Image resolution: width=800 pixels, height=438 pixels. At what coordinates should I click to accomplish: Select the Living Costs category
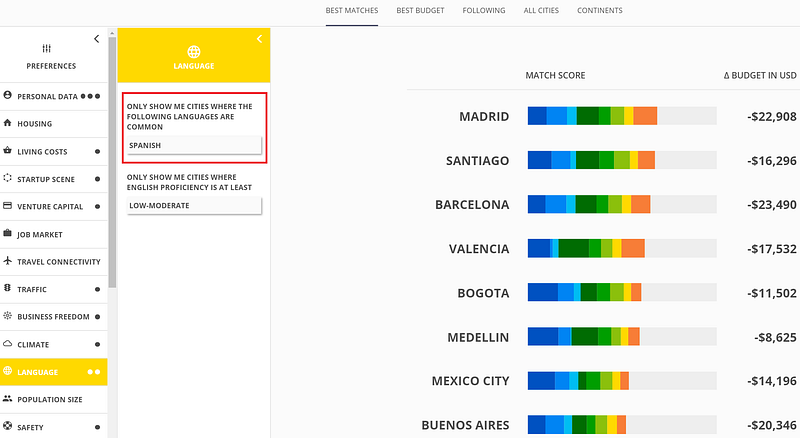tap(54, 152)
